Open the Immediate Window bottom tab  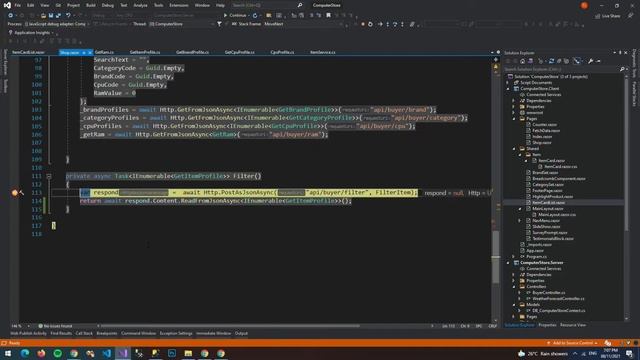click(213, 333)
